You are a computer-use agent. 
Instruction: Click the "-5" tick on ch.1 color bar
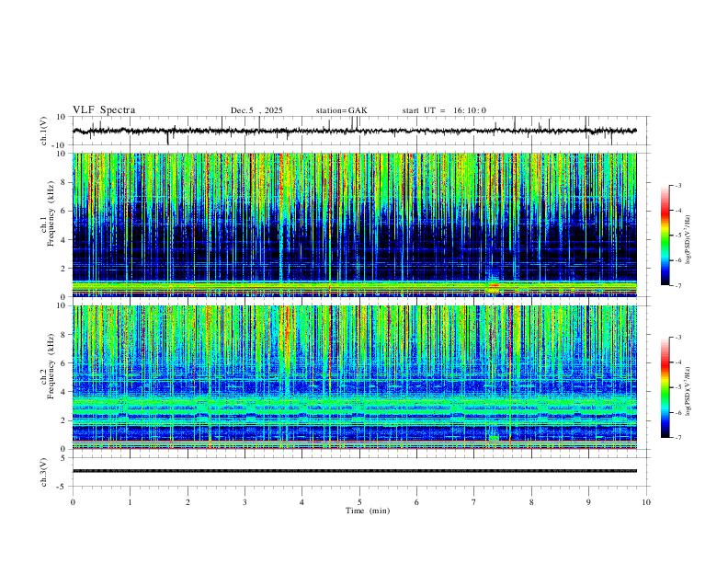[x=677, y=236]
